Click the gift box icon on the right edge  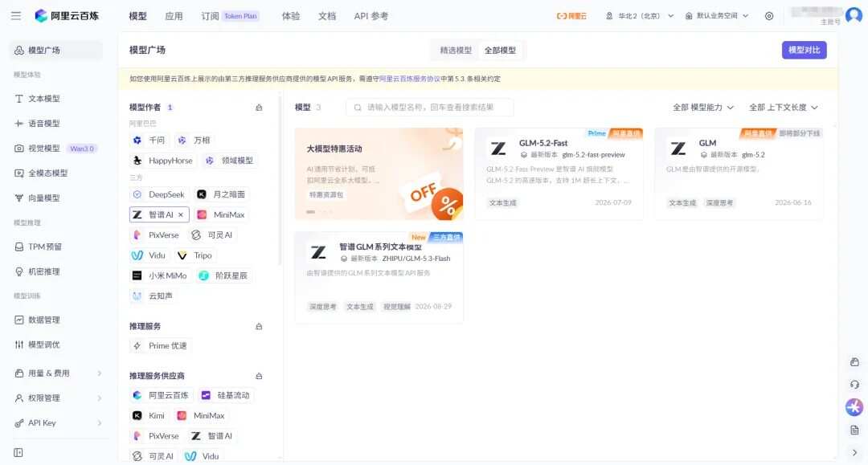[854, 362]
